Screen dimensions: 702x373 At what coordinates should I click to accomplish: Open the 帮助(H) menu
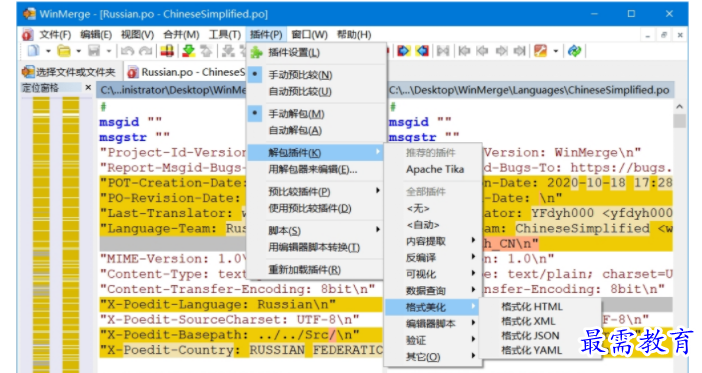click(x=354, y=34)
